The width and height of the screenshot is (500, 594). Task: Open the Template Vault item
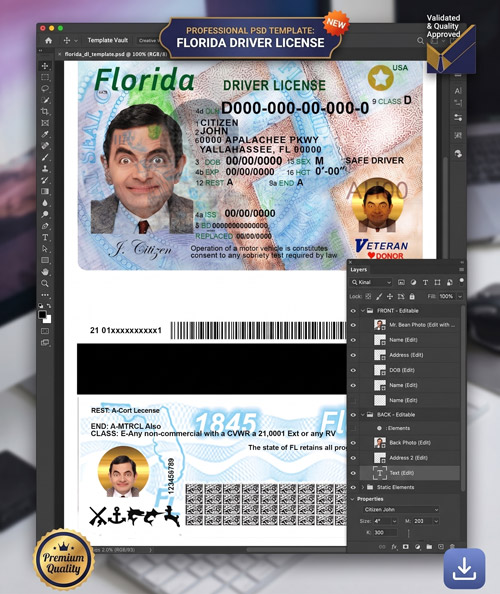click(108, 40)
